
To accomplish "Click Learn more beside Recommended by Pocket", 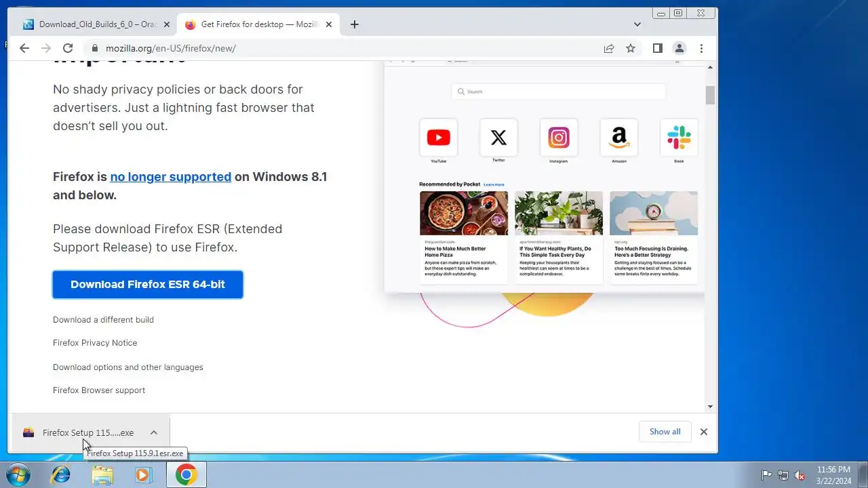I will (494, 184).
